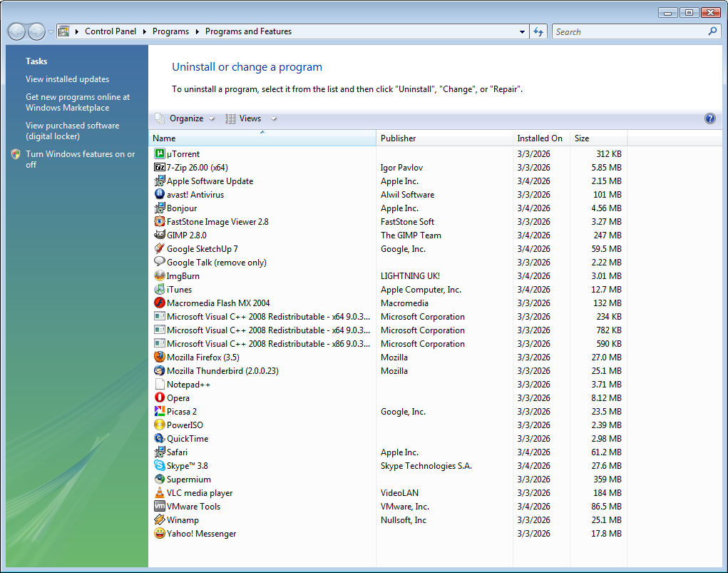Click the Google SketchUp 7 icon
728x573 pixels.
coord(159,248)
